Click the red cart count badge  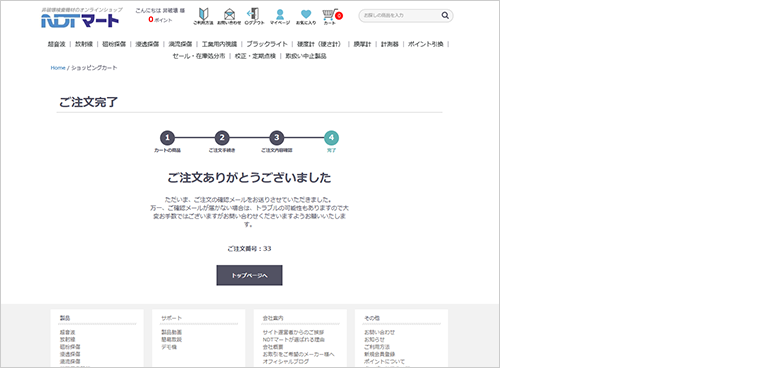(339, 15)
